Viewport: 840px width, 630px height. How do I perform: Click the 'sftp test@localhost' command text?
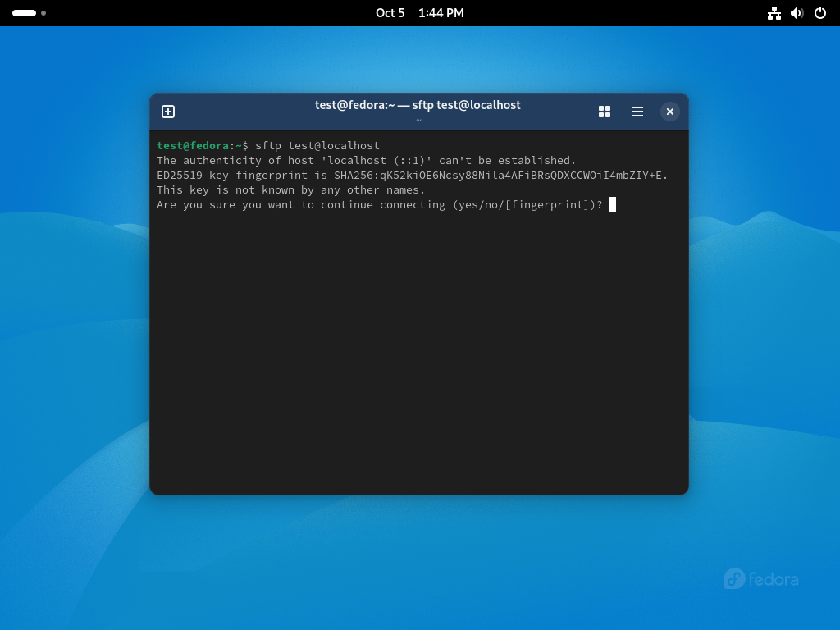[317, 146]
